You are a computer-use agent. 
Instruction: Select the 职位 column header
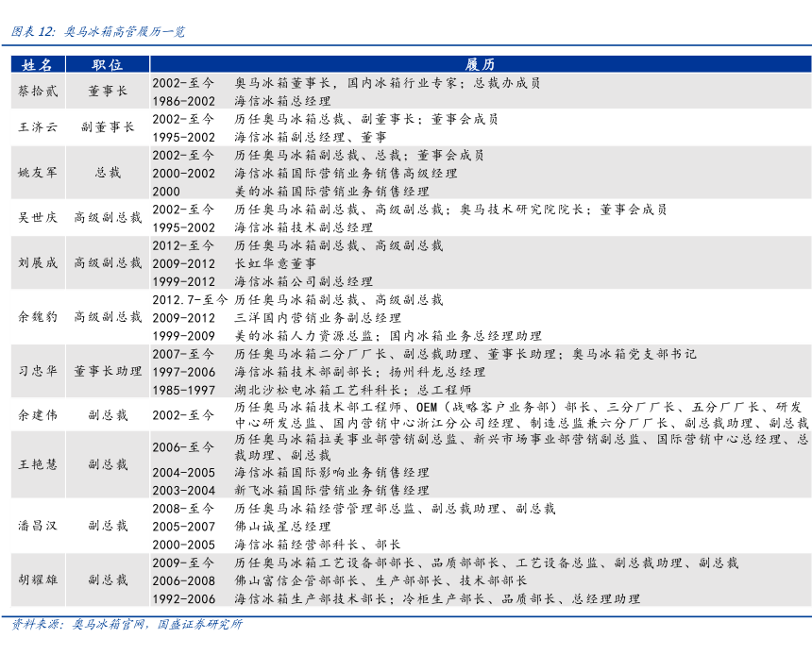[x=108, y=64]
